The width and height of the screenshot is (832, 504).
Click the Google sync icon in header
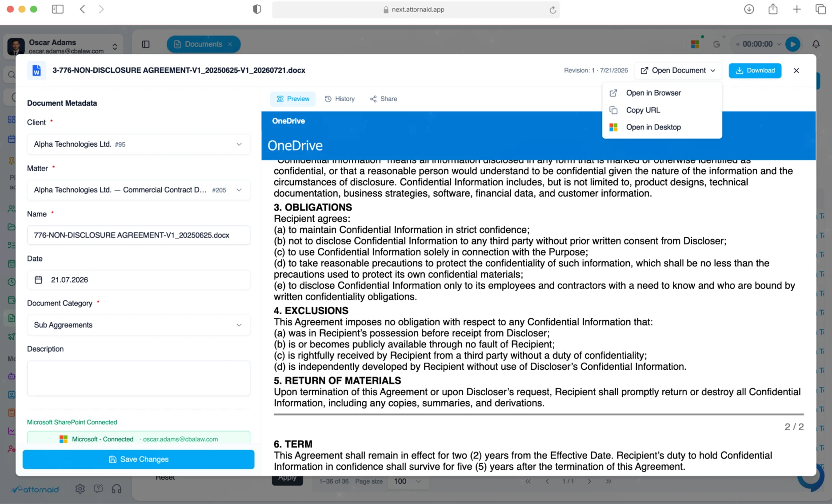[x=716, y=44]
